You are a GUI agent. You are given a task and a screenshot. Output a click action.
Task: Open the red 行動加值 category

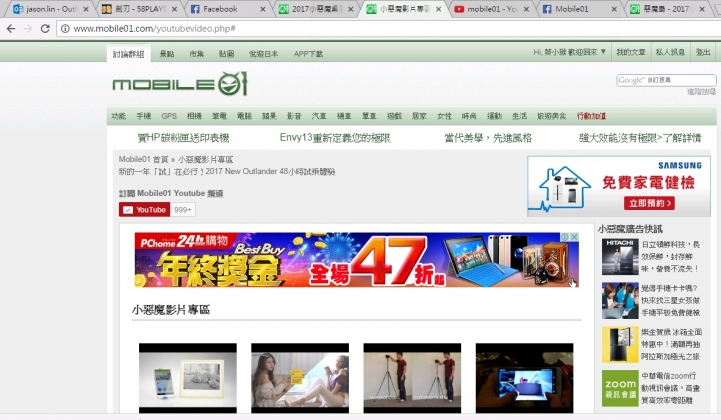tap(591, 116)
